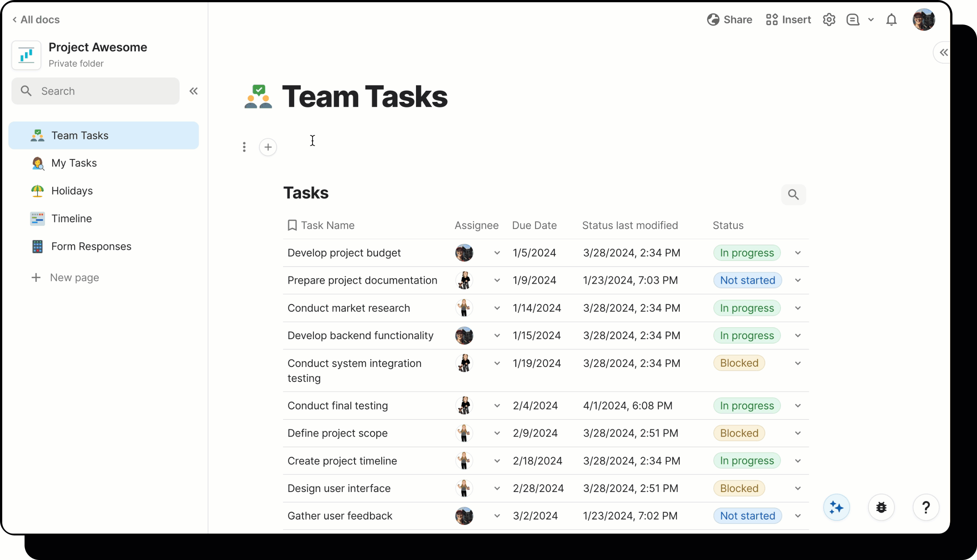Open AI assistant sparkle button
The height and width of the screenshot is (560, 977).
[836, 507]
